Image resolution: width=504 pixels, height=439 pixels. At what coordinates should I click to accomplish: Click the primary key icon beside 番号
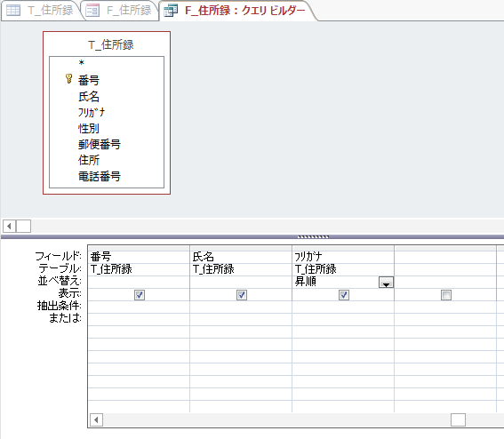[68, 78]
